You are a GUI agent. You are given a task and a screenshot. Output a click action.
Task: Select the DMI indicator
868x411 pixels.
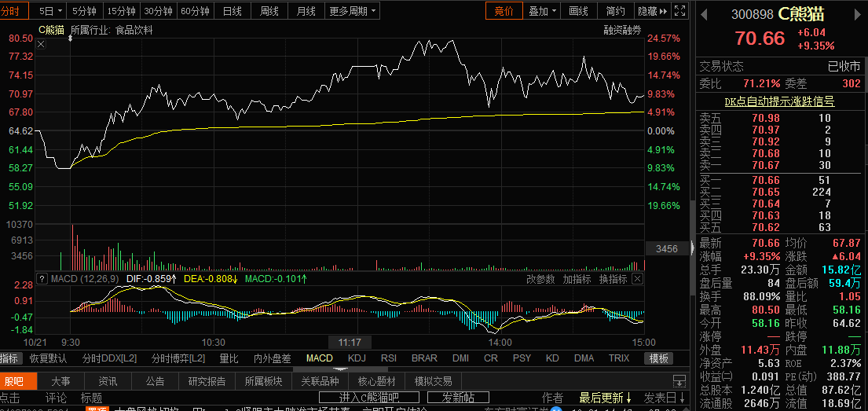click(460, 358)
